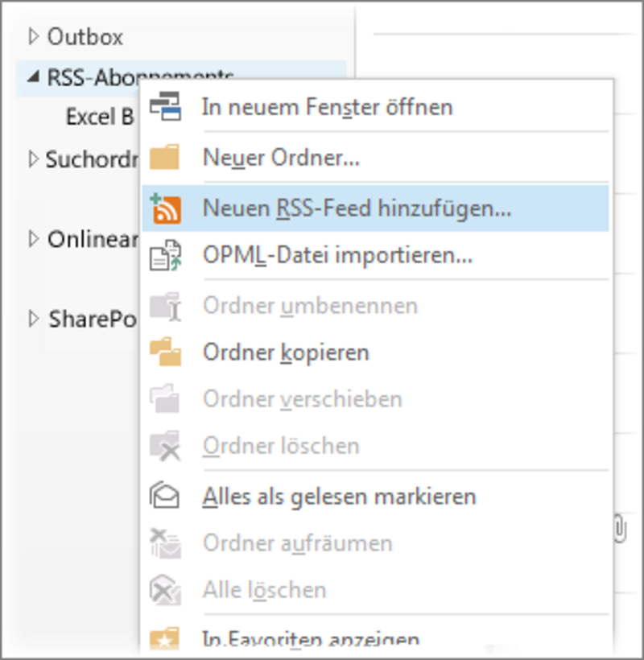The height and width of the screenshot is (660, 644).
Task: Click the paperclip attachment icon at right edge
Action: point(620,528)
